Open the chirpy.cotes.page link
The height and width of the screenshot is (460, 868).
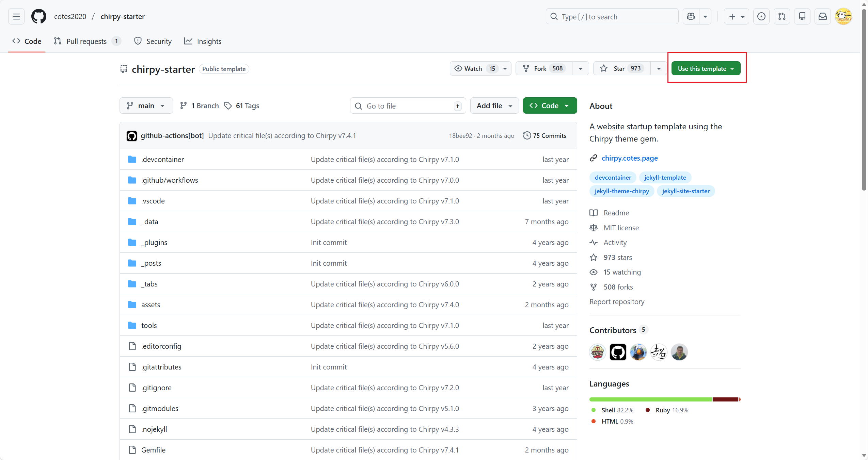[x=629, y=158]
